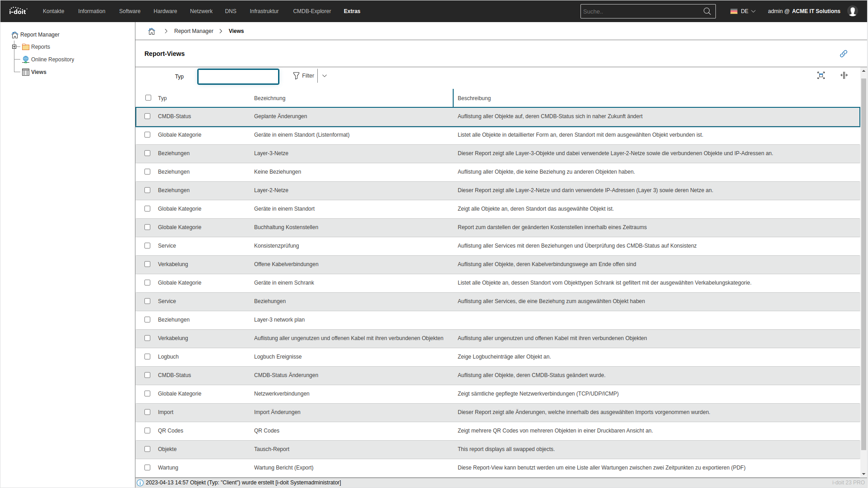
Task: Click the home breadcrumb icon
Action: pyautogui.click(x=152, y=31)
